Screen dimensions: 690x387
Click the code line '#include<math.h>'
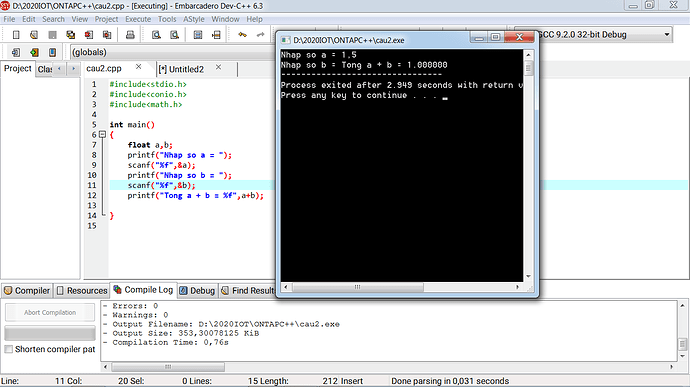(x=146, y=104)
